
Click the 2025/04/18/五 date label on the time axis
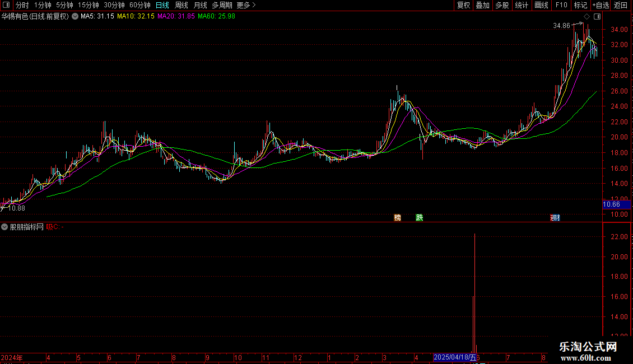(x=455, y=357)
